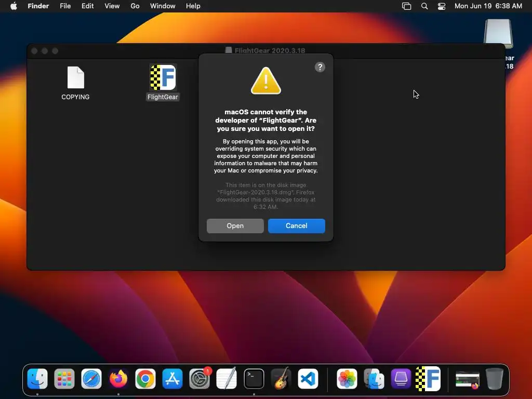Click the Stage Manager menu bar icon
This screenshot has height=399, width=532.
coord(406,6)
